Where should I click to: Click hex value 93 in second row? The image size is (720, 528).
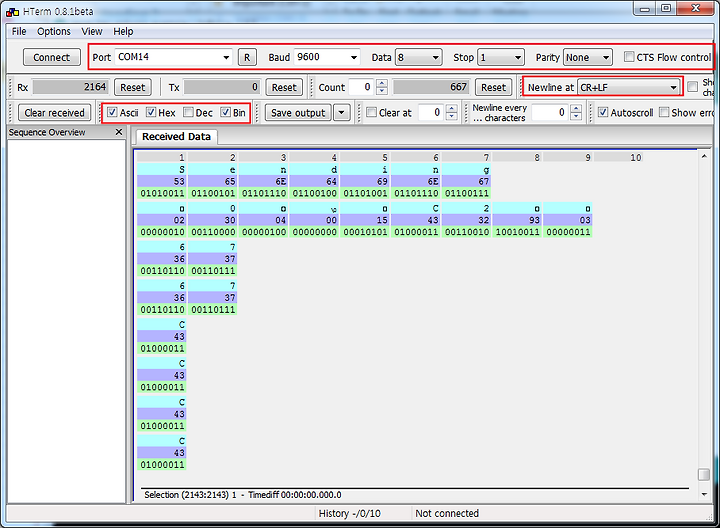click(518, 220)
